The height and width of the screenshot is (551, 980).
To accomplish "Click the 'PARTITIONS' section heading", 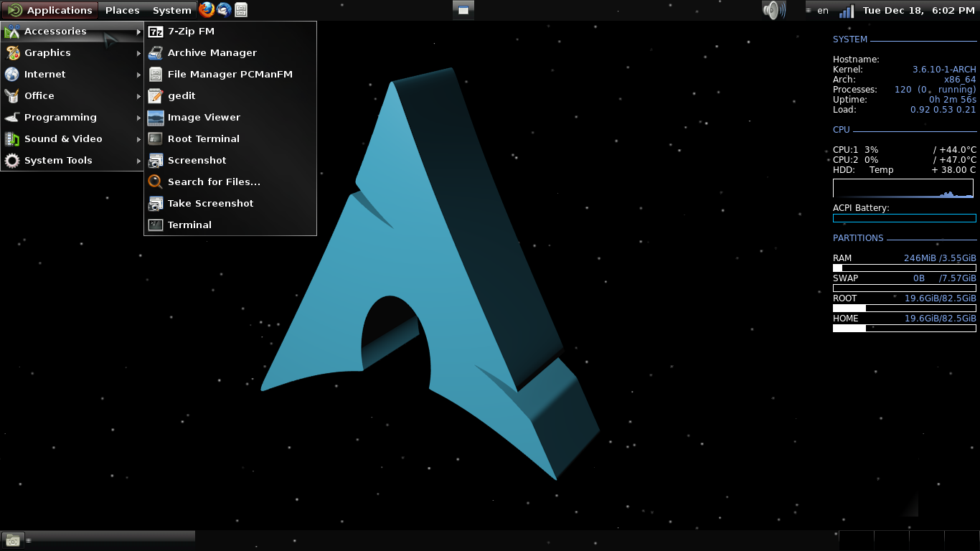I will [x=858, y=238].
